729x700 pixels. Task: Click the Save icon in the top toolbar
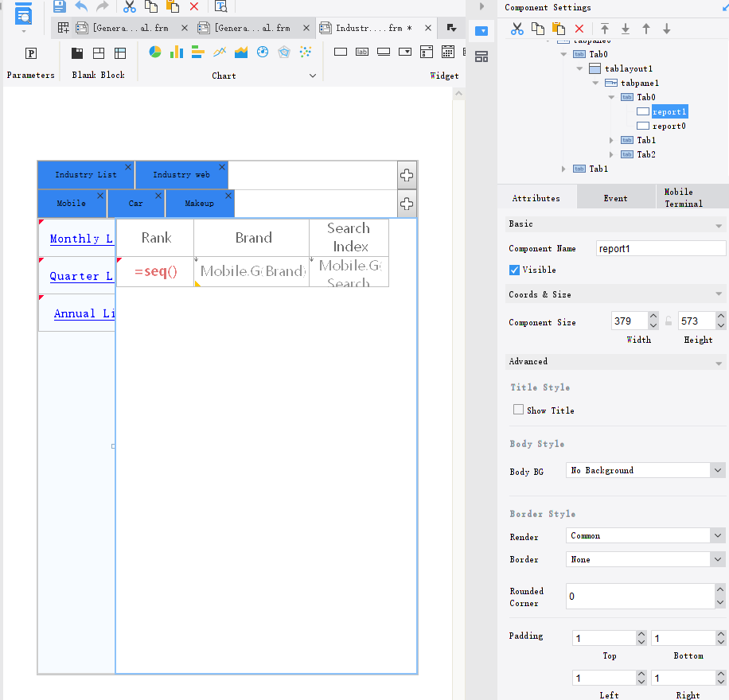(x=59, y=6)
